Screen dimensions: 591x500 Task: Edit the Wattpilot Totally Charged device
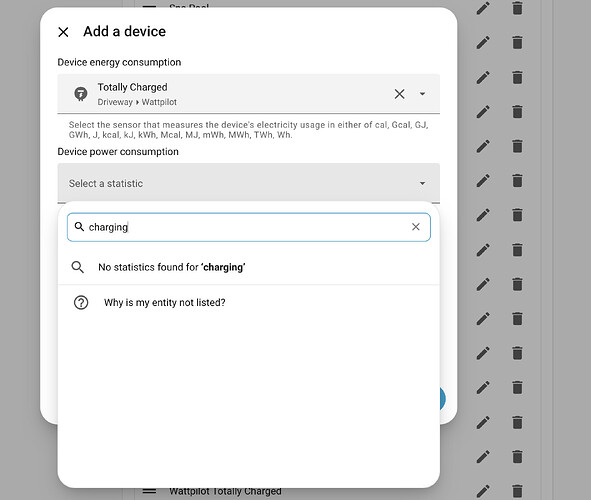(483, 491)
